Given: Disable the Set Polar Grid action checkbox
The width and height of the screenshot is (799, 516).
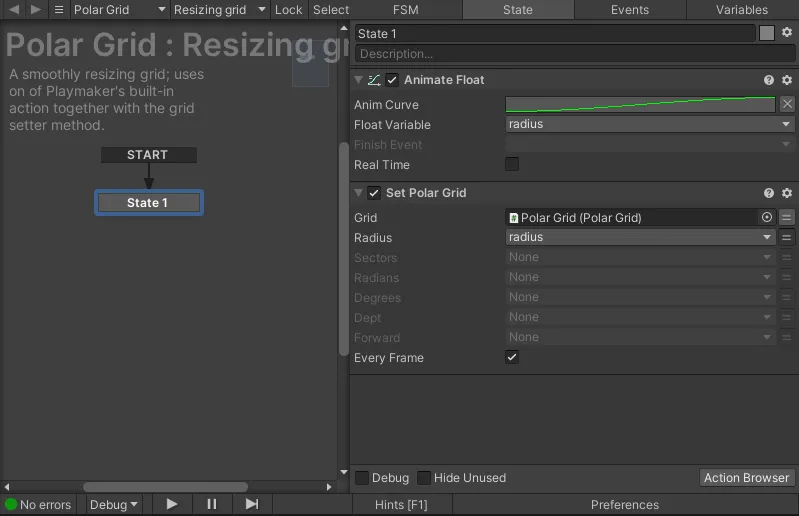Looking at the screenshot, I should coord(374,193).
